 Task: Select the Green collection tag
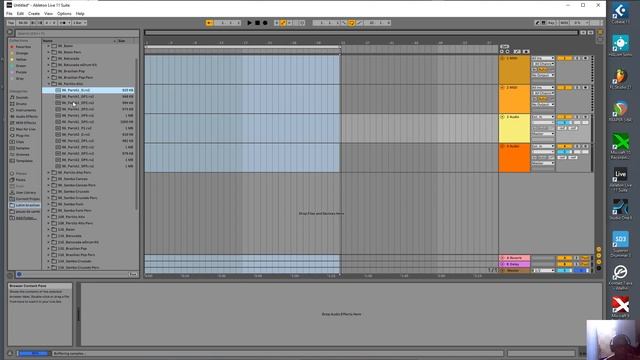click(x=21, y=66)
